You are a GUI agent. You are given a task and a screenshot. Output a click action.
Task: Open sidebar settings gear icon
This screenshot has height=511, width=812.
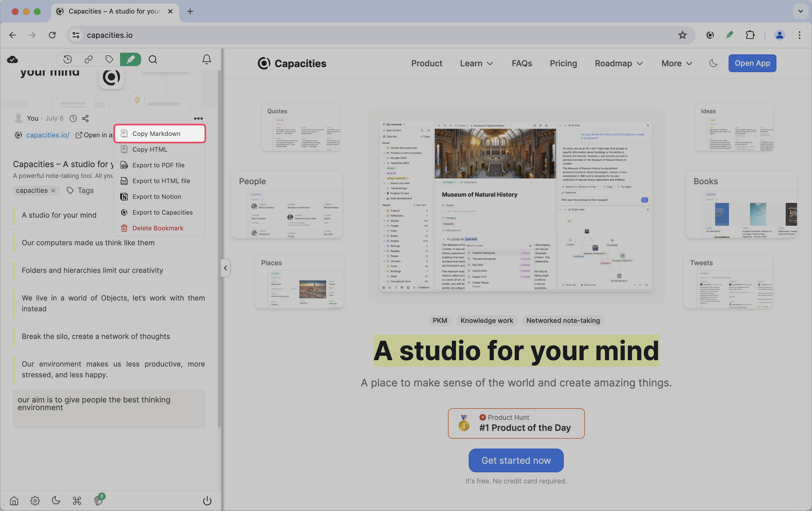click(35, 501)
